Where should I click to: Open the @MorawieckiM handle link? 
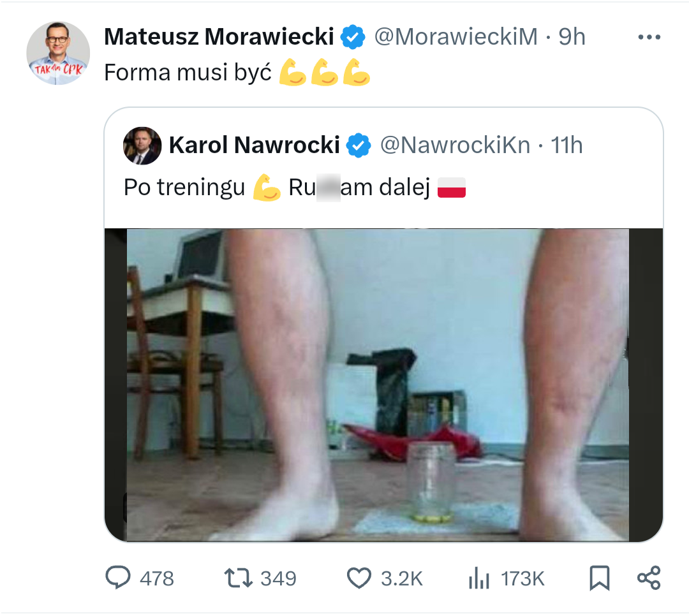(x=456, y=37)
